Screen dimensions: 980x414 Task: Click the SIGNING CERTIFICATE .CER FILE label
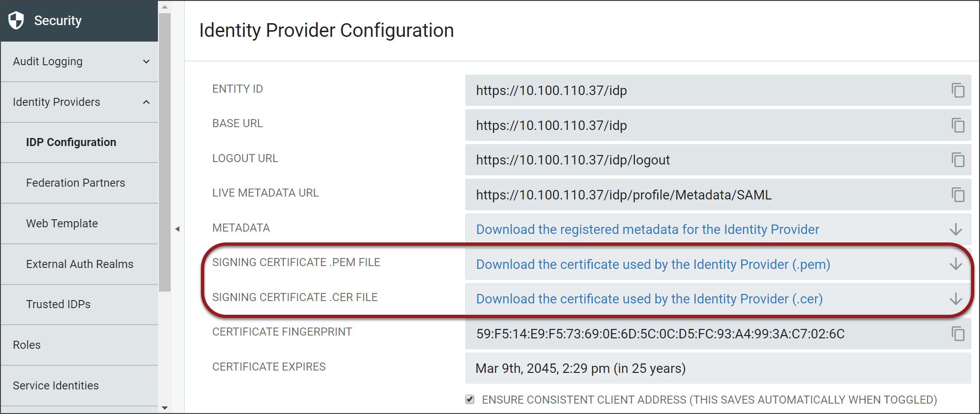click(295, 297)
